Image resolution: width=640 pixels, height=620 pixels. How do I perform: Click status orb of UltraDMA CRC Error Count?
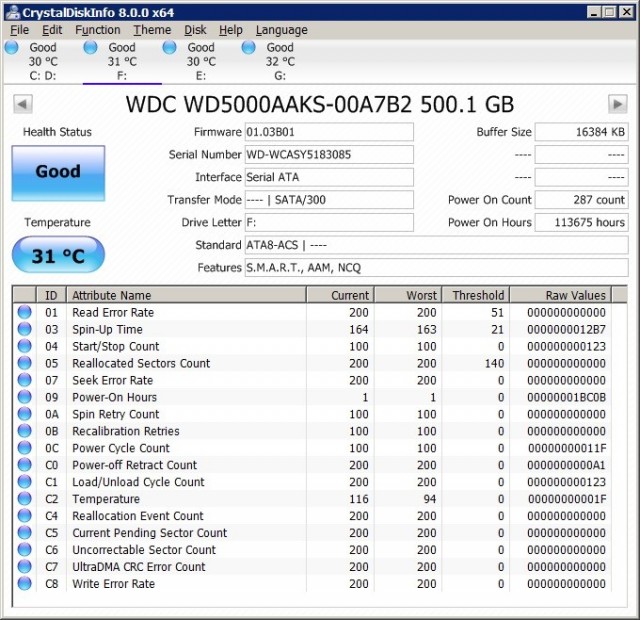pyautogui.click(x=24, y=567)
